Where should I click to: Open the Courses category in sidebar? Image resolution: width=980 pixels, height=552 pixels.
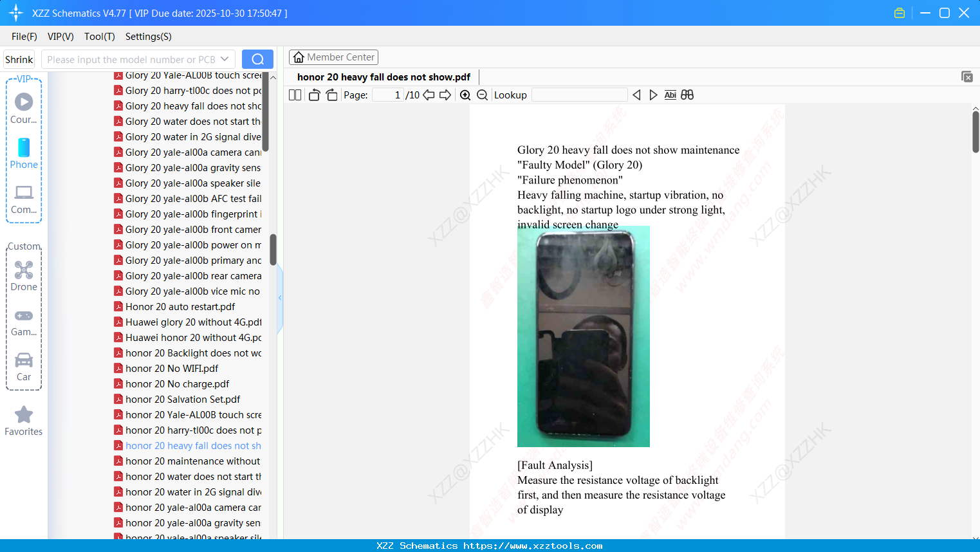click(24, 108)
